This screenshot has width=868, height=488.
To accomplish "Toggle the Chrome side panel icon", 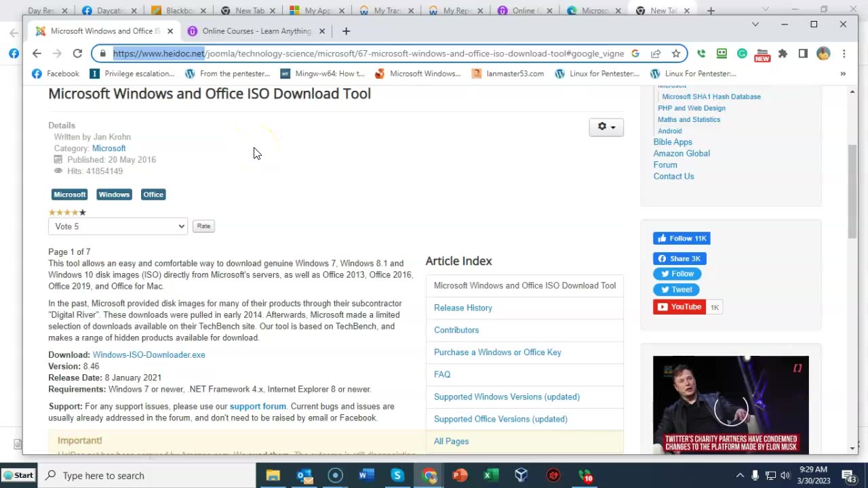I will 803,54.
